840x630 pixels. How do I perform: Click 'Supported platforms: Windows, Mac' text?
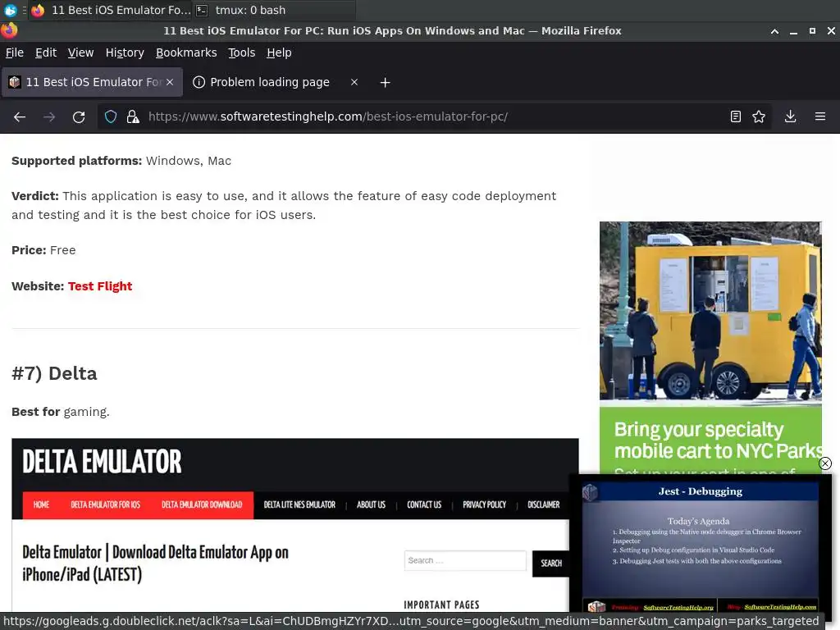click(121, 161)
